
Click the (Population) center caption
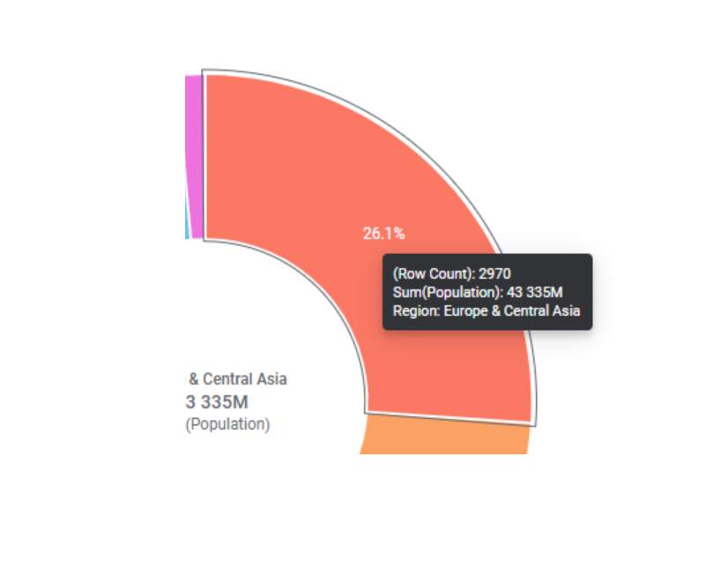(x=227, y=424)
